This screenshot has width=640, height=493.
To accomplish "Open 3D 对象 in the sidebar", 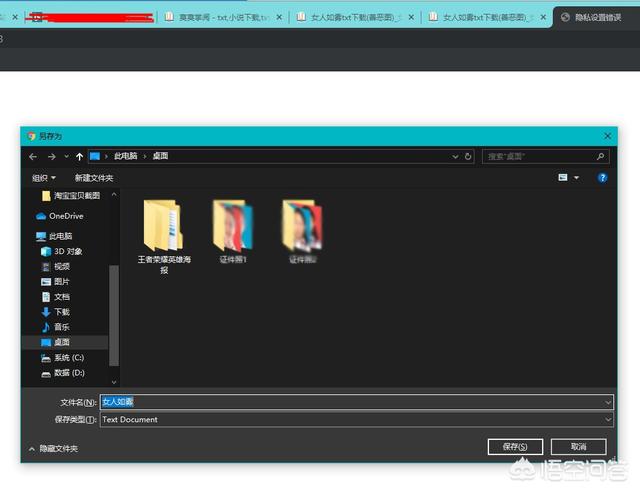I will [x=62, y=251].
